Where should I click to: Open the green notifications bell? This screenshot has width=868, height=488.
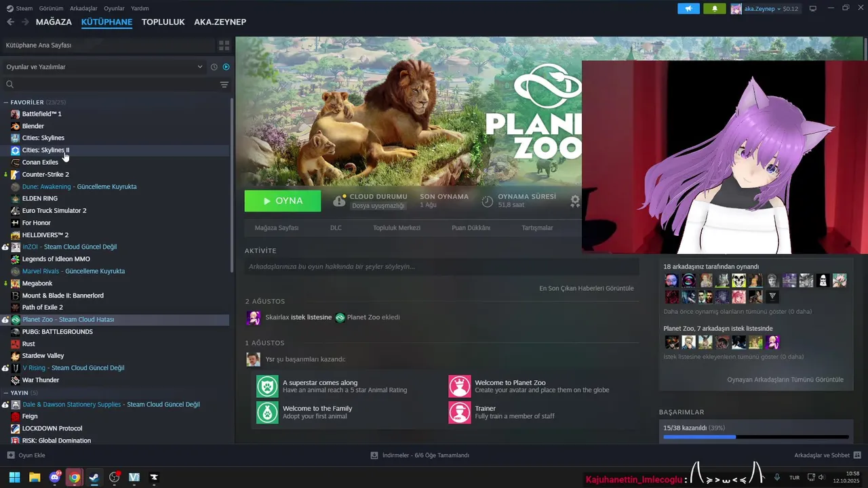714,9
